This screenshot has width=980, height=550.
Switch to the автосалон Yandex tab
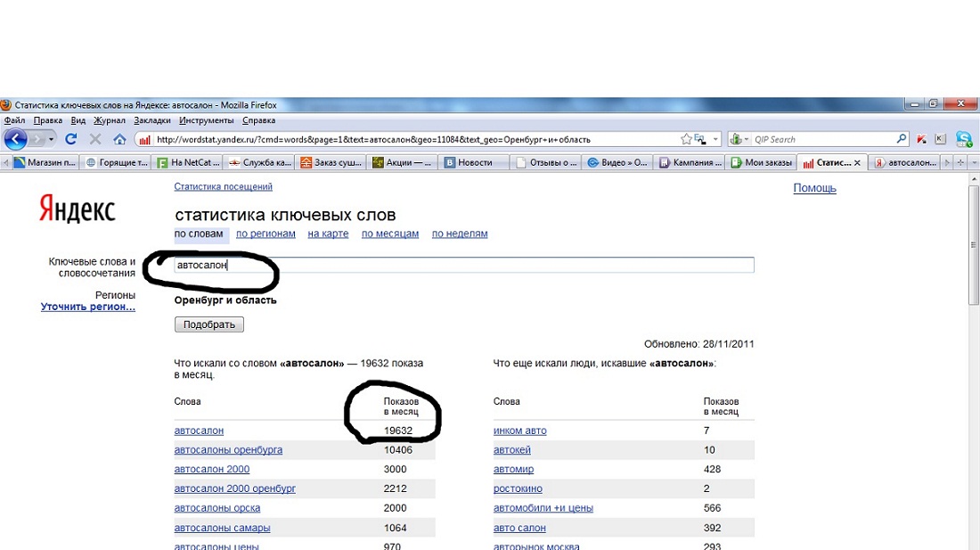[906, 162]
